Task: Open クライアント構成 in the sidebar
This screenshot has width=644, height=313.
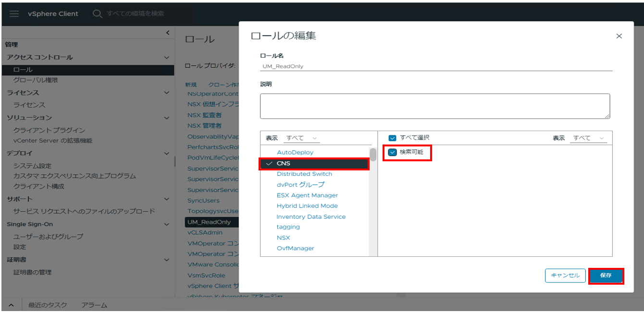Action: click(x=39, y=186)
